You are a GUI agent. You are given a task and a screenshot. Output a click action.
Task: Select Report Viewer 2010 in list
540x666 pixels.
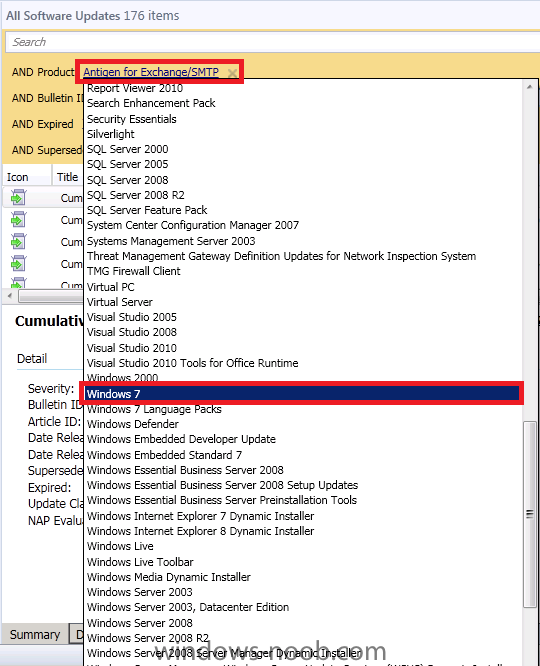click(x=135, y=88)
